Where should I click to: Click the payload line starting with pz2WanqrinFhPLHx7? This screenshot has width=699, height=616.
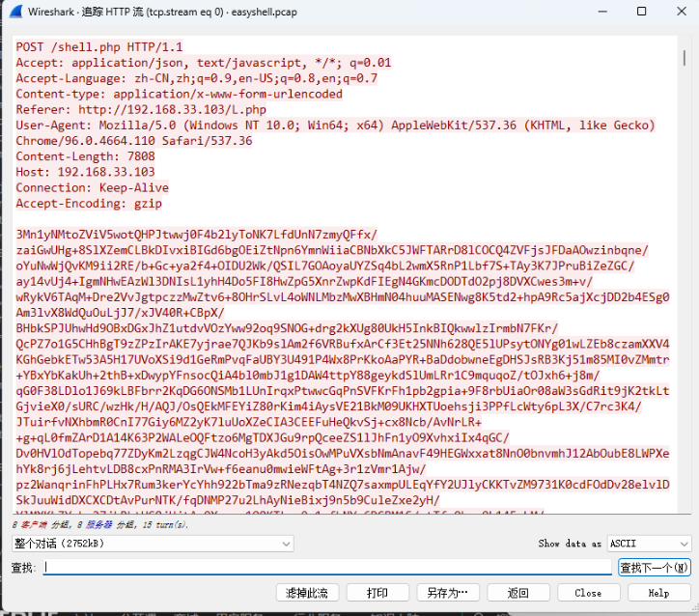(343, 484)
